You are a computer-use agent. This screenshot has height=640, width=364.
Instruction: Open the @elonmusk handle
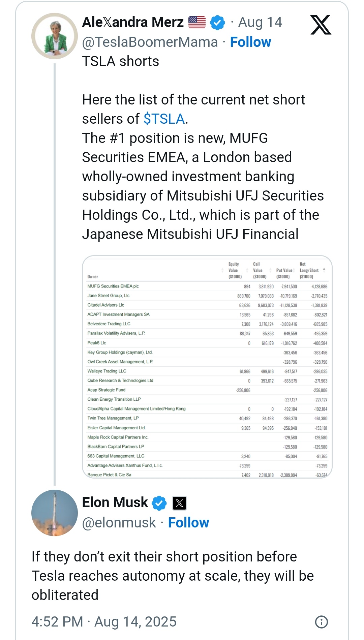tap(119, 523)
